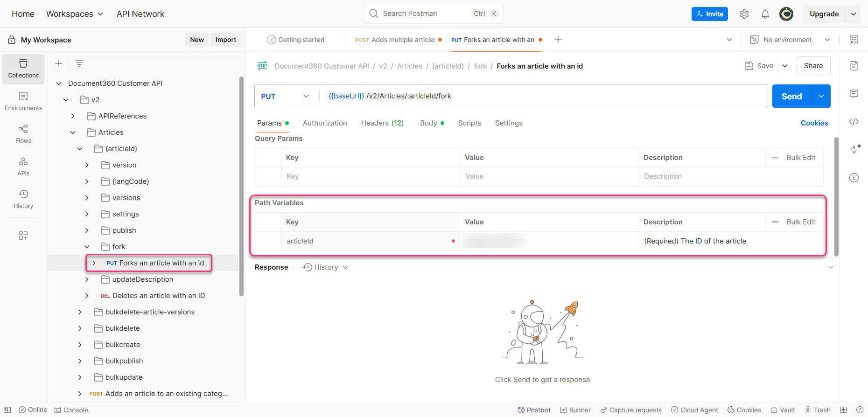The image size is (868, 417).
Task: Open the notifications bell
Action: click(765, 14)
